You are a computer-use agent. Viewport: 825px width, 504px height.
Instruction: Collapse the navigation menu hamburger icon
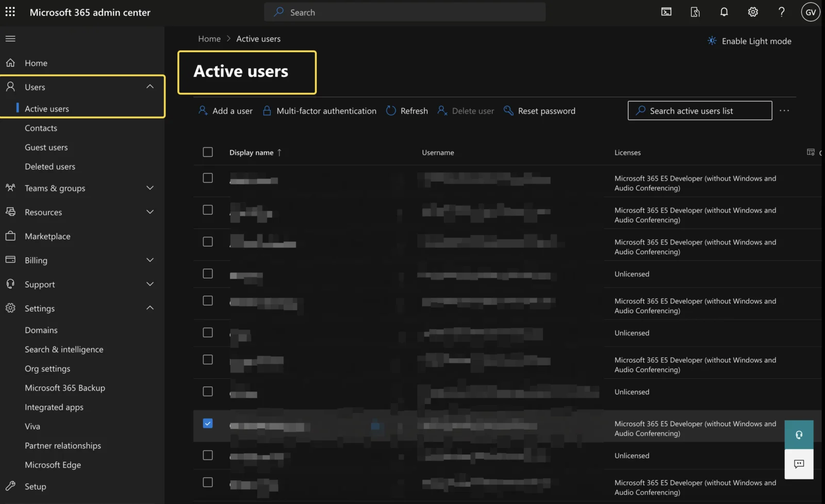(10, 39)
